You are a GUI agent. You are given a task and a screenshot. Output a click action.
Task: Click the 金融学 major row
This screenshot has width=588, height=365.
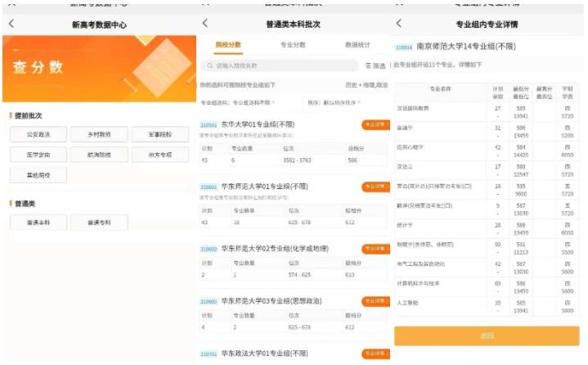487,131
